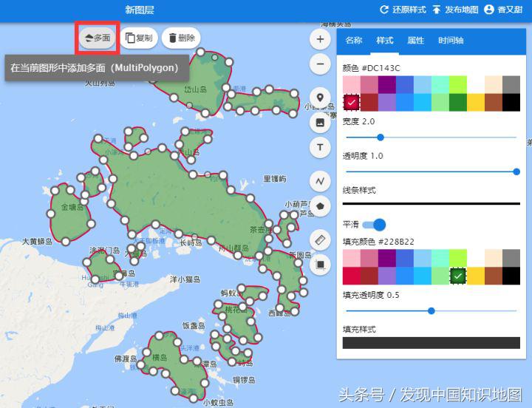Adjust the 宽度 width slider handle

pyautogui.click(x=381, y=137)
